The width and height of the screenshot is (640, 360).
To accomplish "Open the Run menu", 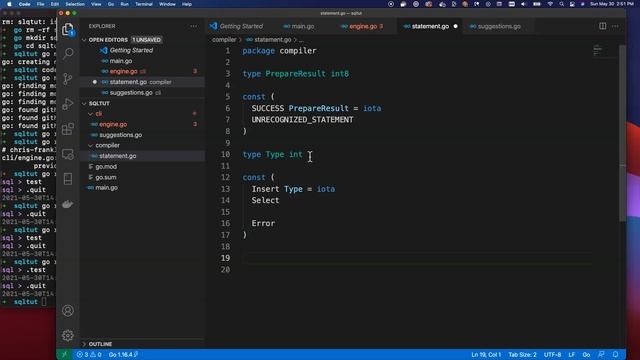I will point(124,4).
